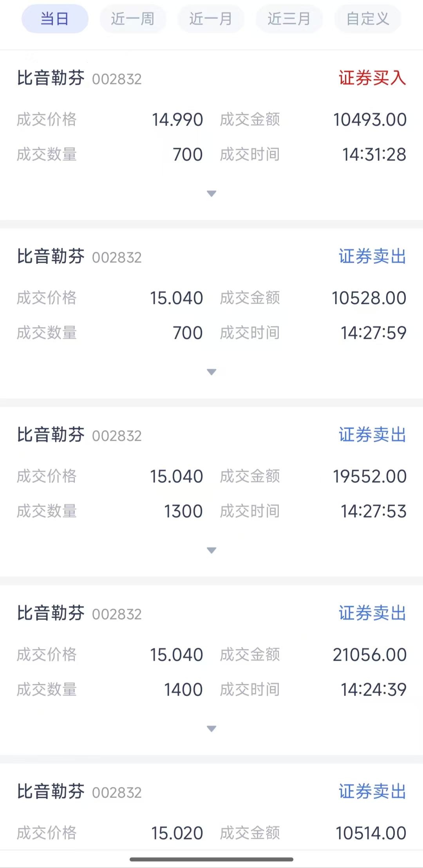423x868 pixels.
Task: Choose the 自定义 date range tab
Action: click(368, 19)
